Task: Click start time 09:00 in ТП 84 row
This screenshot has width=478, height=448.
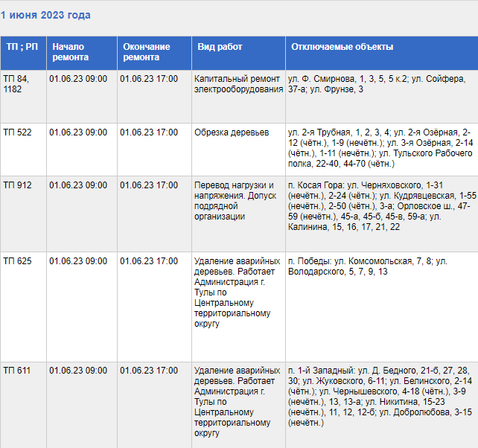Action: [78, 79]
